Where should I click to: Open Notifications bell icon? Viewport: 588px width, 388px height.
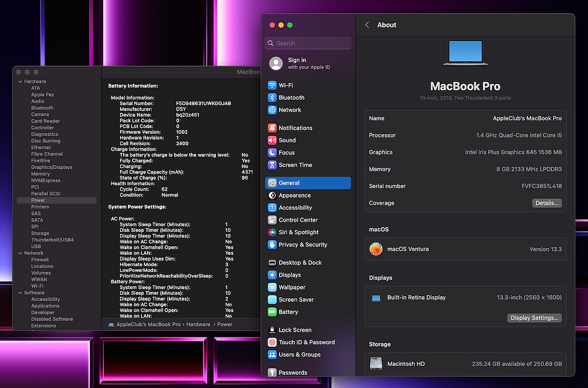pos(272,128)
